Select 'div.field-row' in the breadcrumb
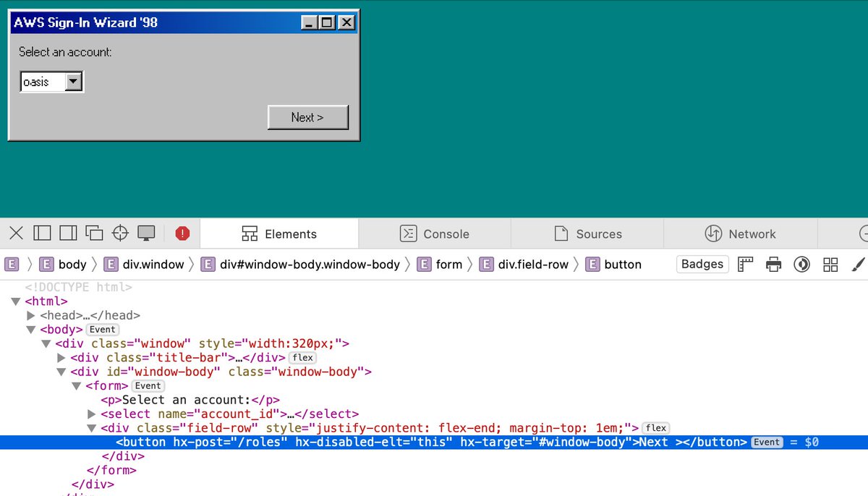The height and width of the screenshot is (496, 868). click(524, 264)
